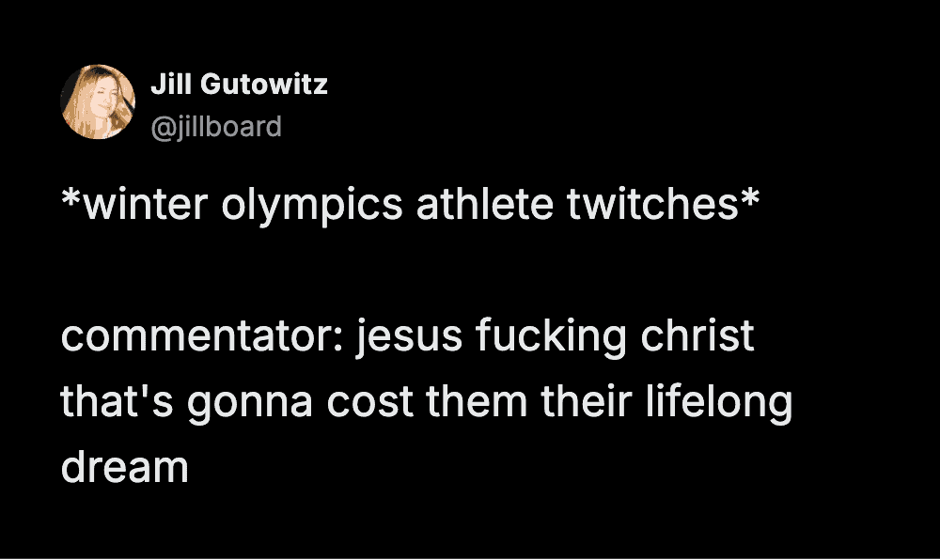Click the word "dream"
This screenshot has height=560, width=940.
(x=125, y=467)
